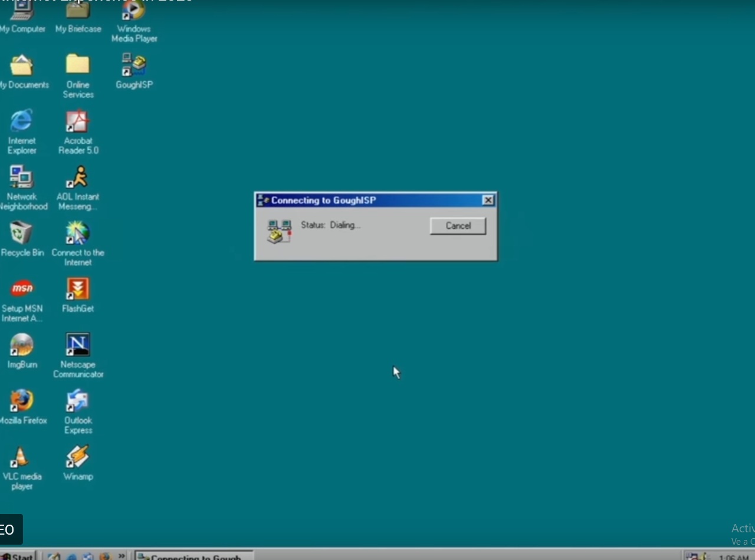Click the 'Status: Dialing...' text
This screenshot has height=560, width=755.
330,225
